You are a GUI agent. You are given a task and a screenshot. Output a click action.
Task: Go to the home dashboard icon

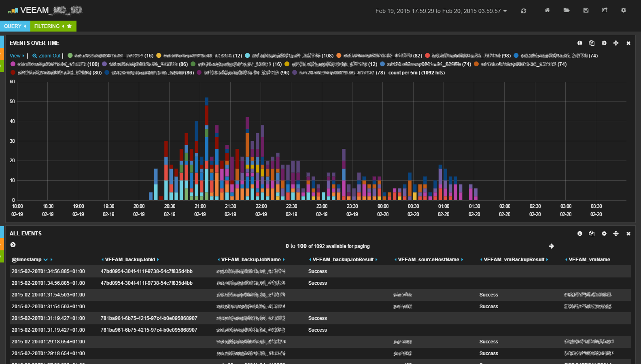[x=547, y=10]
